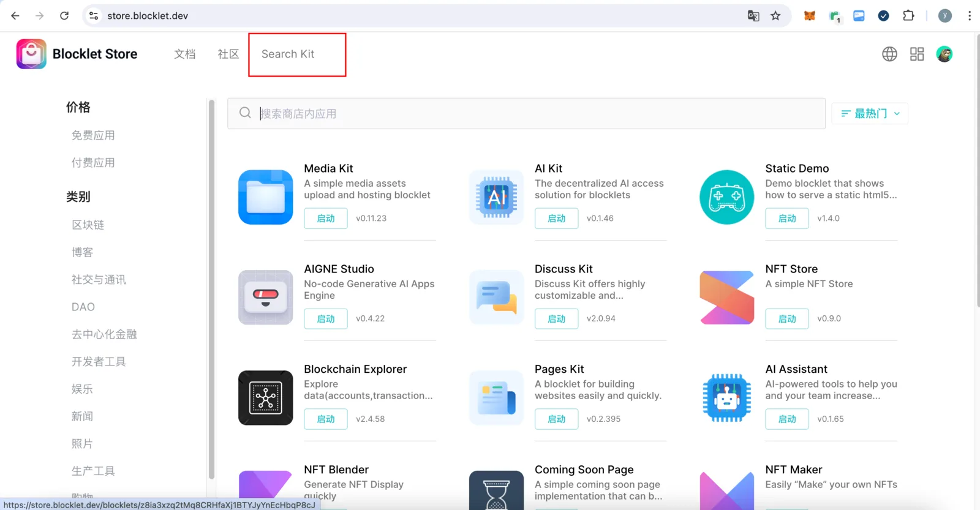This screenshot has width=980, height=510.
Task: Select the 区块链 category
Action: [88, 225]
